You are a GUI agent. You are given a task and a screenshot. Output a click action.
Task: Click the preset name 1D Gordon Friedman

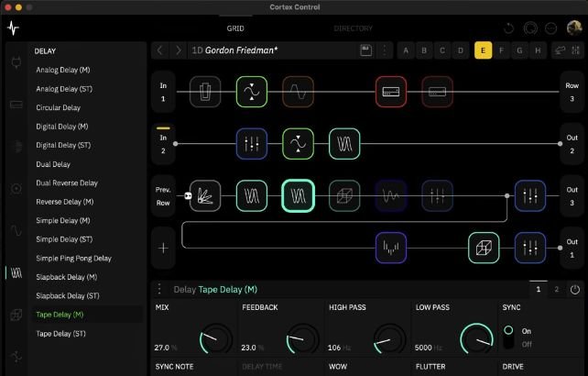point(234,50)
